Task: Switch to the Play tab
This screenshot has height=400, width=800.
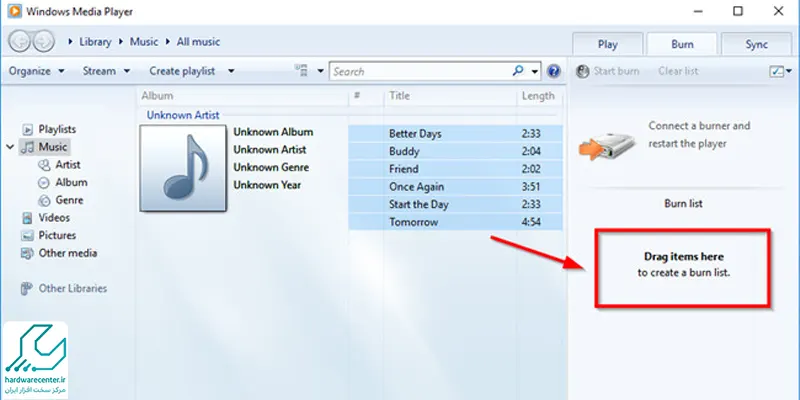Action: coord(608,44)
